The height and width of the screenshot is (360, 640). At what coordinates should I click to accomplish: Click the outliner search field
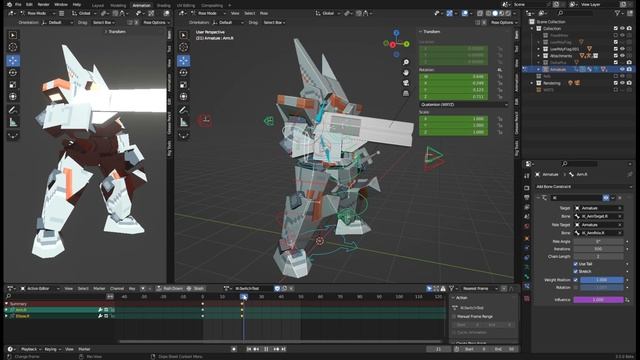tap(577, 13)
